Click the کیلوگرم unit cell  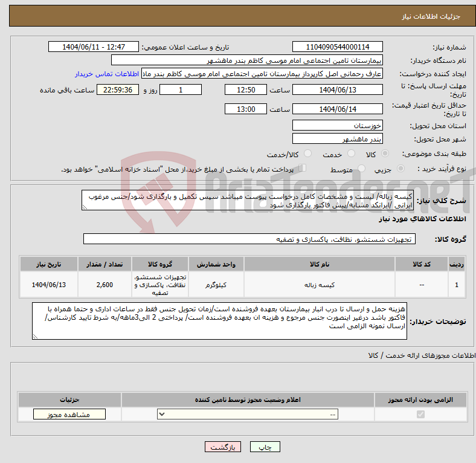[216, 285]
